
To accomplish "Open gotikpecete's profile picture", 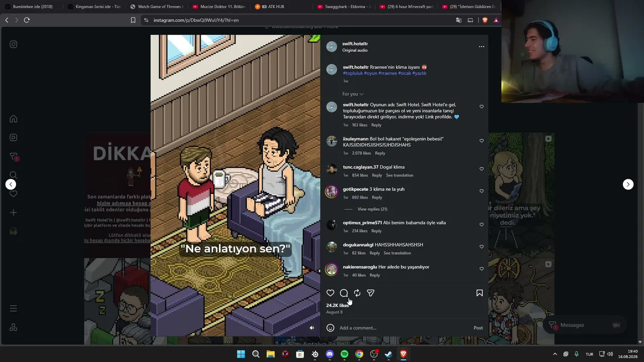I will click(332, 192).
